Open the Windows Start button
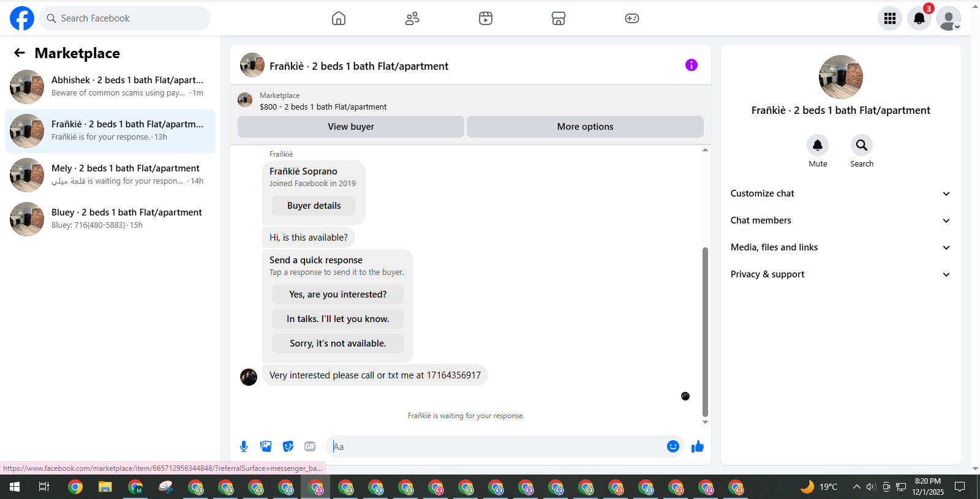The height and width of the screenshot is (499, 980). click(15, 487)
